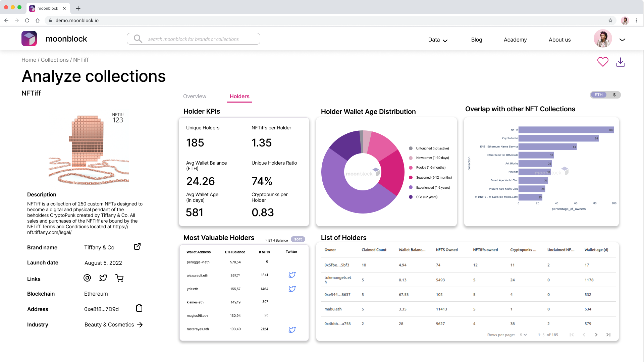Switch to the Overview tab
644x362 pixels.
[x=195, y=97]
